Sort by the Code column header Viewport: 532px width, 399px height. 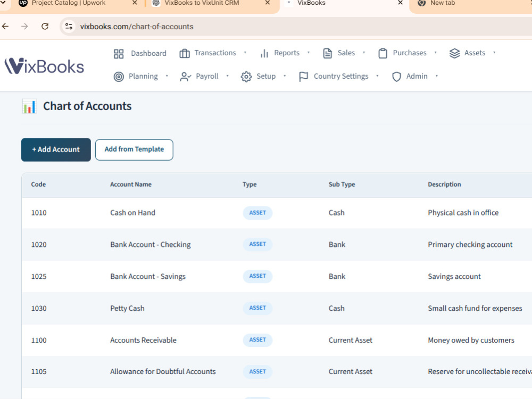point(38,185)
